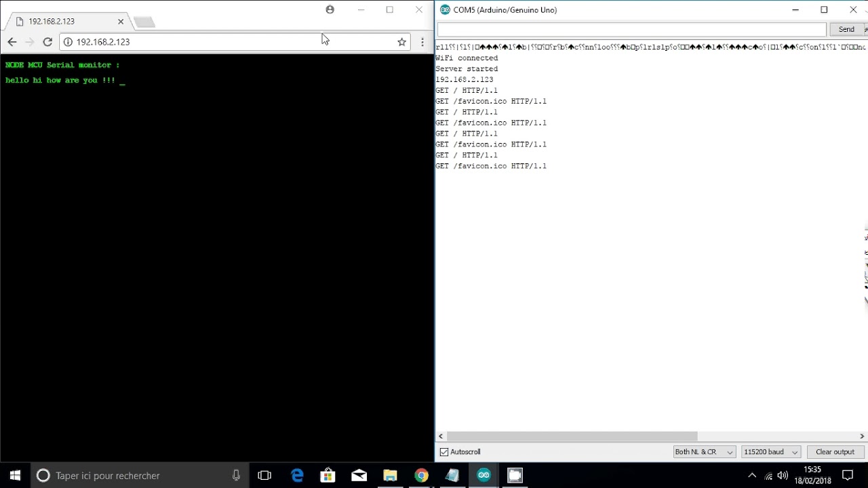This screenshot has width=868, height=488.
Task: Open Microsoft Store from taskbar
Action: coord(328,475)
